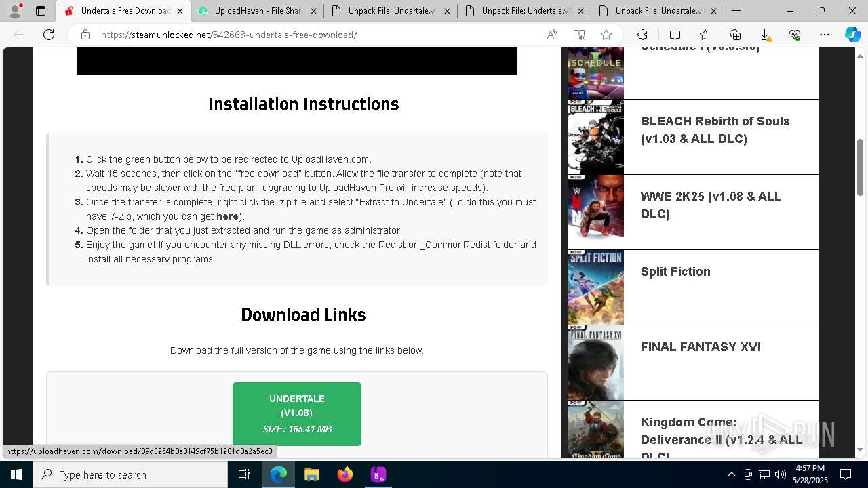Follow the 'here' 7-Zip link
This screenshot has height=488, width=868.
(x=227, y=216)
